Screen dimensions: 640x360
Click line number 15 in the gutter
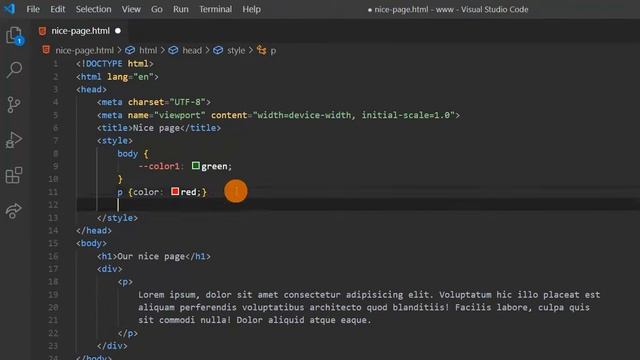[53, 243]
